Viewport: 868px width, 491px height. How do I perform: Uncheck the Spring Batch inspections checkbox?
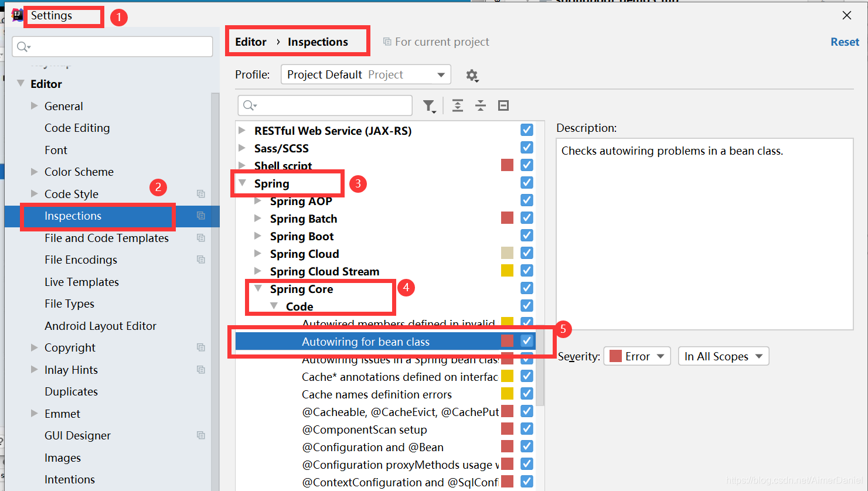coord(527,218)
